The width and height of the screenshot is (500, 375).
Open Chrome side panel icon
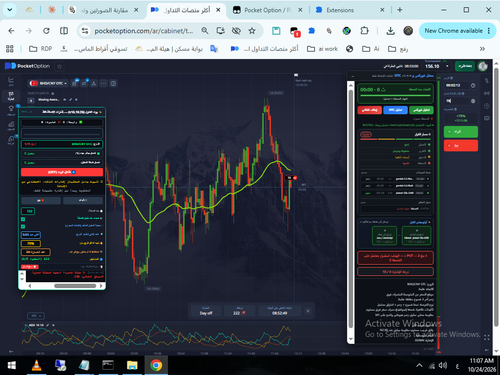coord(64,31)
